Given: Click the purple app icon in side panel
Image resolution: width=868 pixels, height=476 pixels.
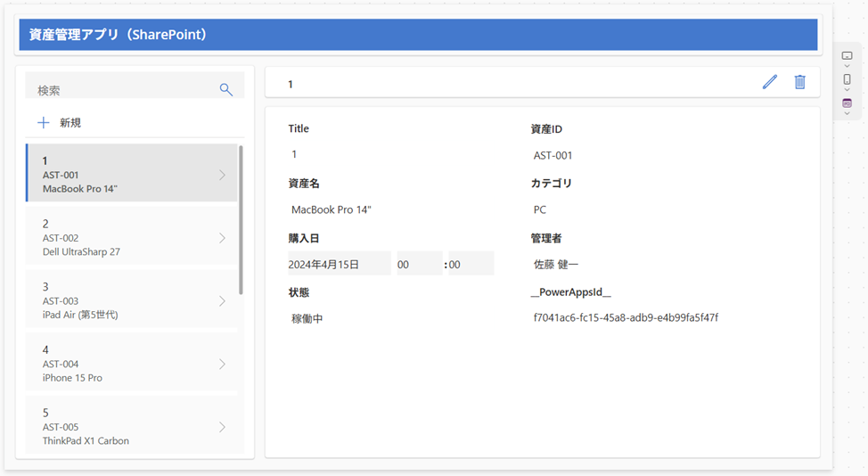Looking at the screenshot, I should click(x=847, y=103).
